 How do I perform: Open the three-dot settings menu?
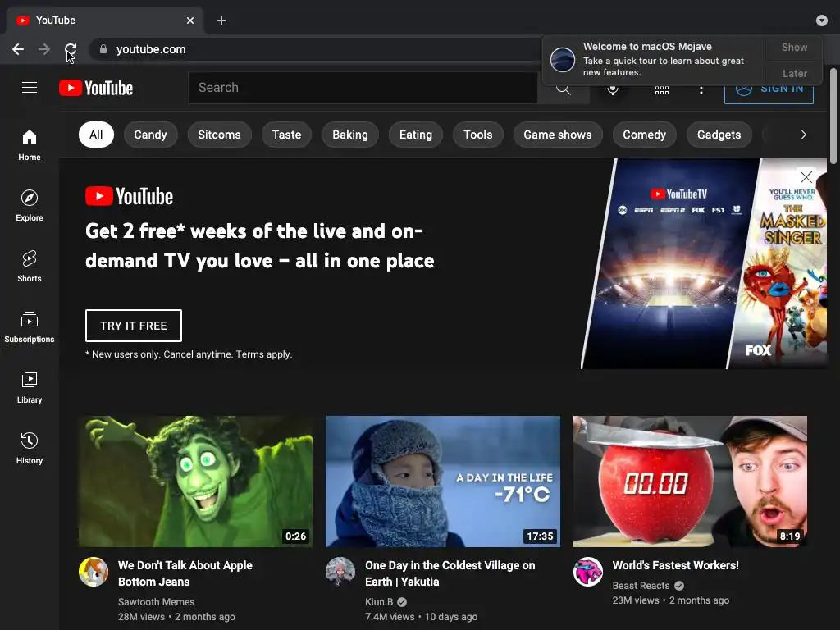click(701, 89)
